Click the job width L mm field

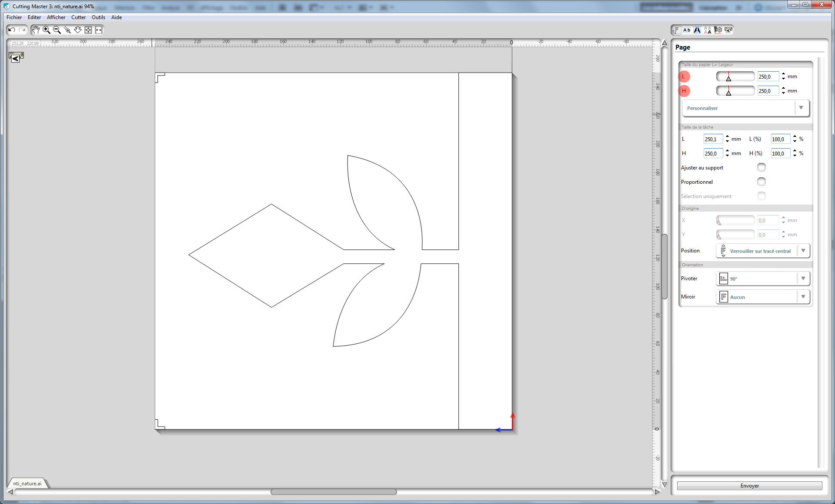point(712,139)
